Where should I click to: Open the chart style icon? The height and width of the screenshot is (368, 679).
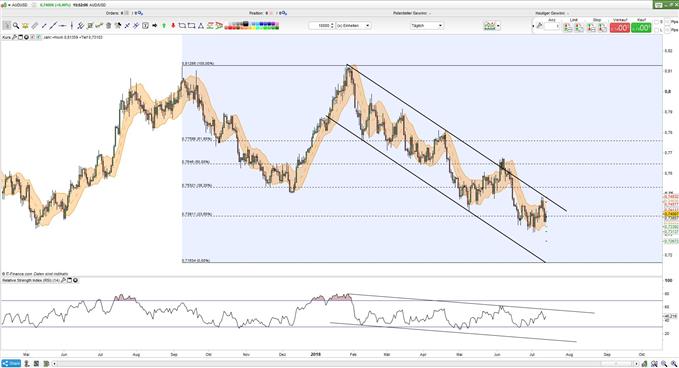[489, 26]
